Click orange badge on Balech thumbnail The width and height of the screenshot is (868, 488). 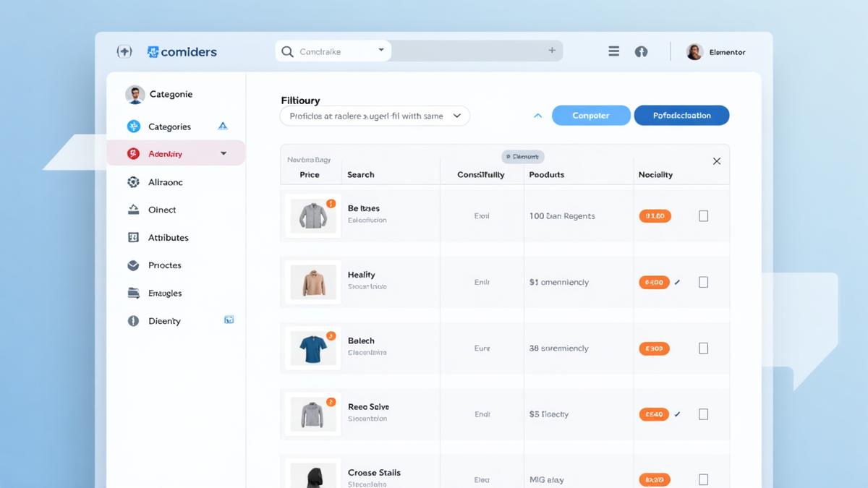[331, 335]
